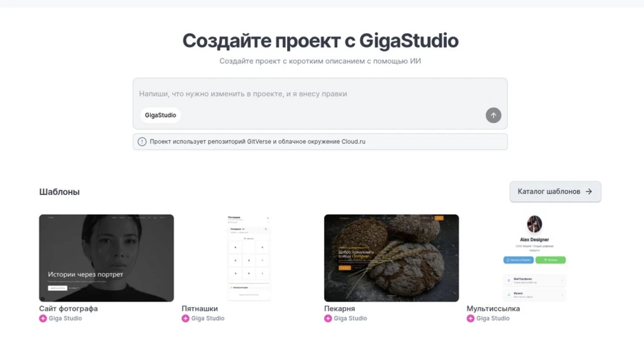This screenshot has height=340, width=644.
Task: Click the arrow icon in Каталог шаблонов
Action: click(x=589, y=192)
